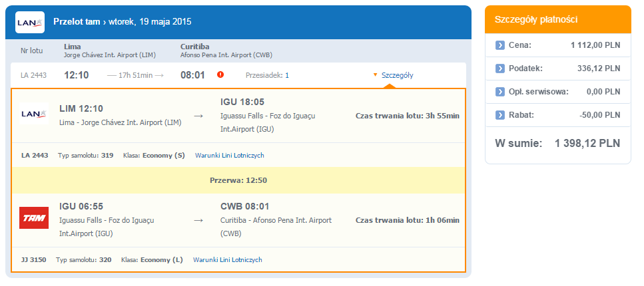Expand the Cena price arrow icon

[x=499, y=45]
